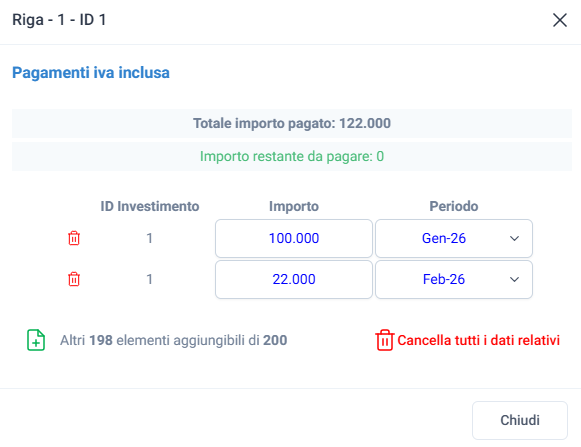Click the Periodo column header

click(x=454, y=206)
